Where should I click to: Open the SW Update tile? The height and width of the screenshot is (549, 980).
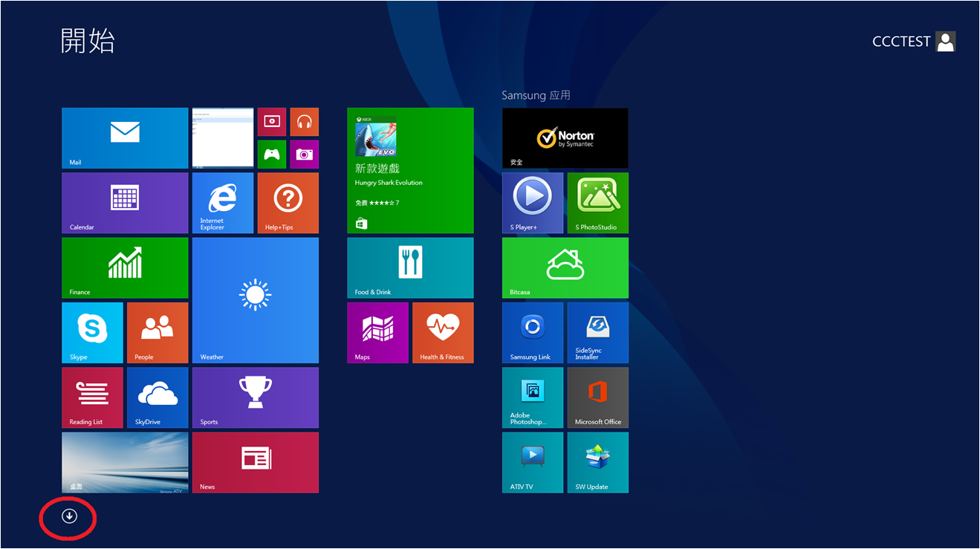click(x=597, y=462)
